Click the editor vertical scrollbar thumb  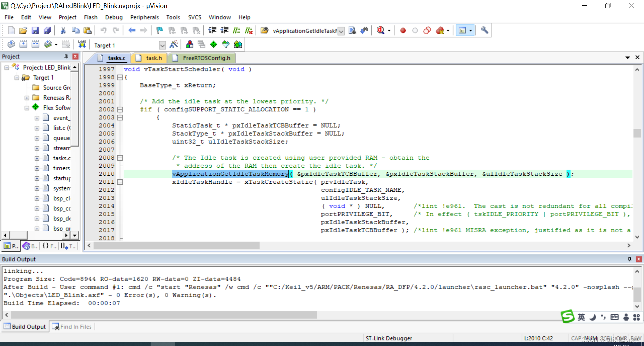coord(637,133)
